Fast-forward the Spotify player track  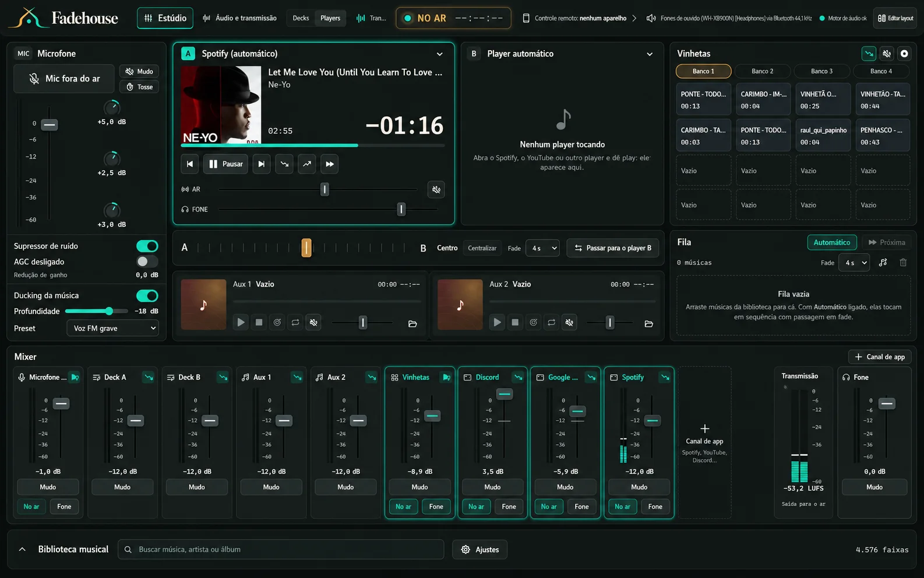330,164
